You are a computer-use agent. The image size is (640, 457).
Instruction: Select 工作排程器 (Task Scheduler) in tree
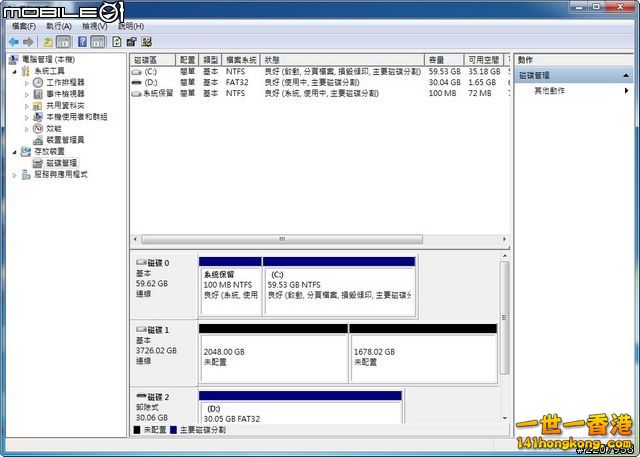pos(64,82)
